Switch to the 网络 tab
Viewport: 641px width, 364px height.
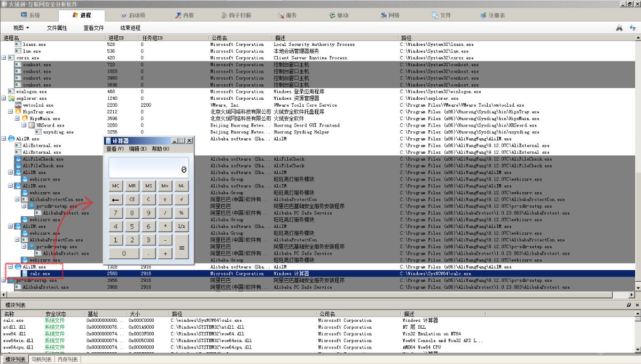coord(390,15)
